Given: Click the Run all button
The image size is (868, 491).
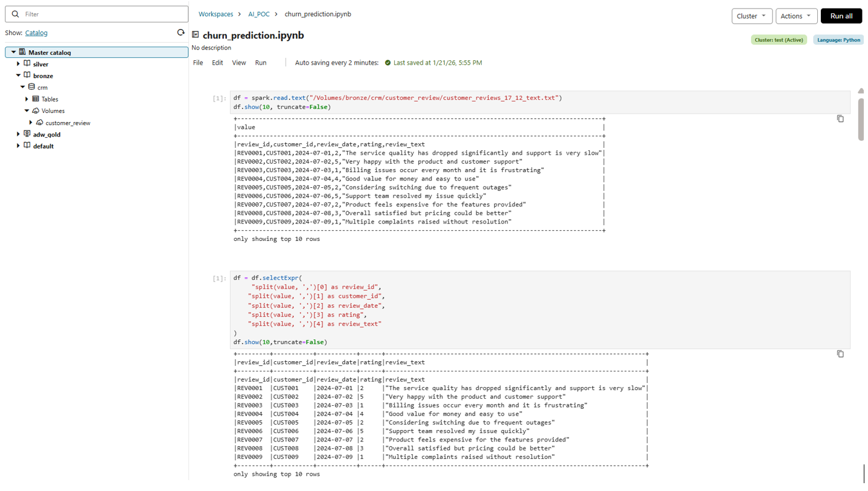Looking at the screenshot, I should point(841,16).
